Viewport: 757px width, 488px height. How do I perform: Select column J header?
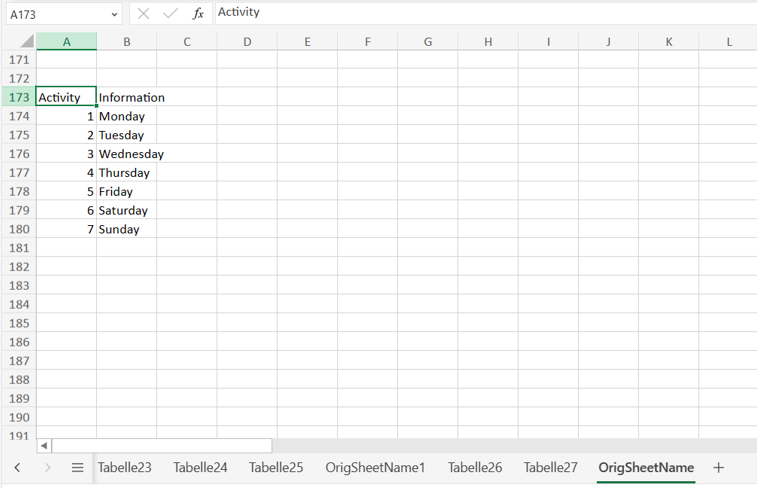click(609, 42)
